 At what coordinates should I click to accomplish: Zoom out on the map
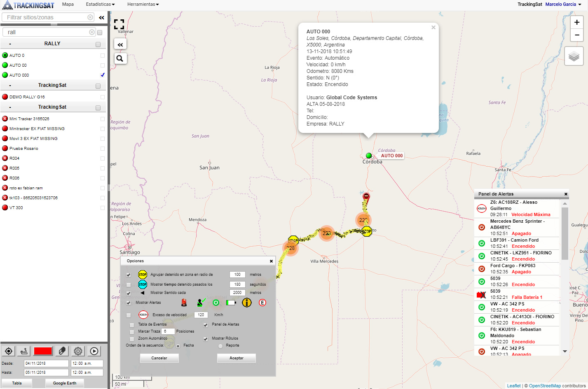tap(577, 35)
